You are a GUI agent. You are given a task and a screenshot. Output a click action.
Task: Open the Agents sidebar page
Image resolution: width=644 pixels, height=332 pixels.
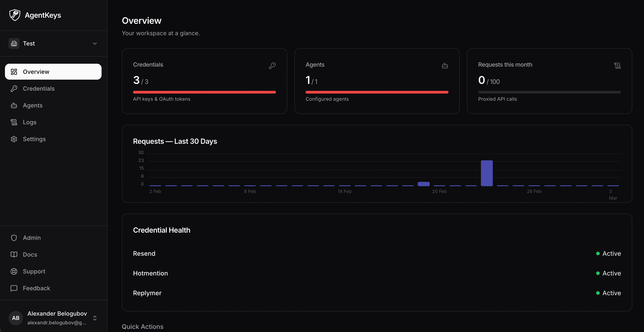coord(33,105)
